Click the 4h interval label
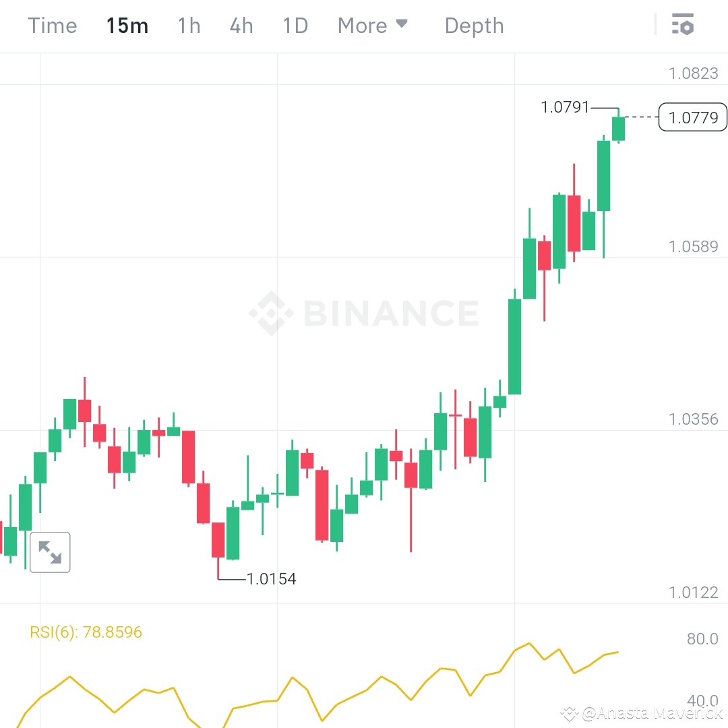 [241, 25]
